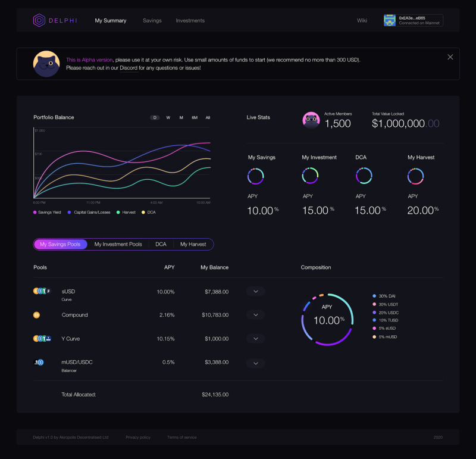This screenshot has height=459, width=476.
Task: Click the pink cat Active Members avatar
Action: click(x=311, y=120)
